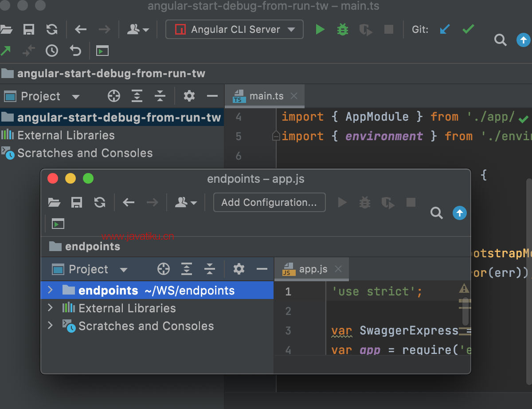Git push green arrow icon
Image resolution: width=532 pixels, height=409 pixels.
(5, 51)
